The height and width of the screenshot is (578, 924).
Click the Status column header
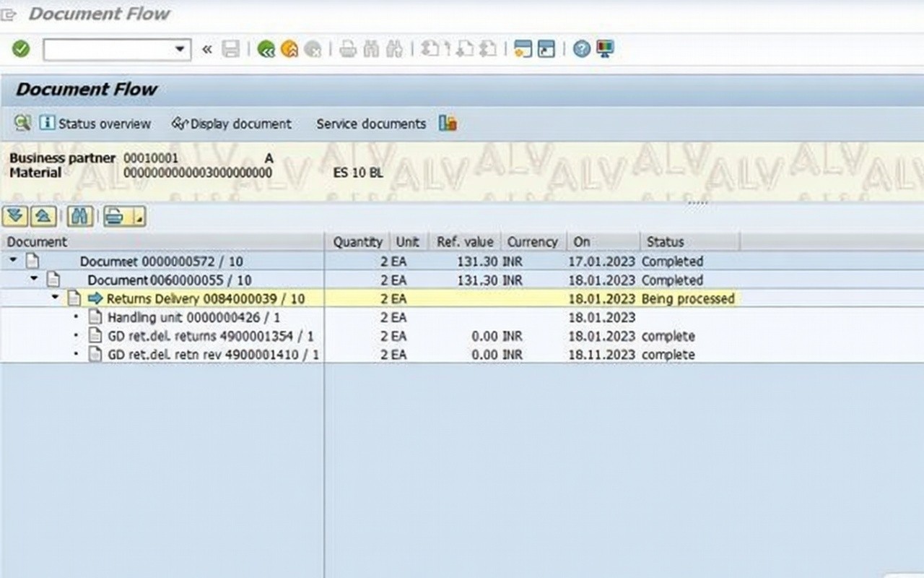665,242
